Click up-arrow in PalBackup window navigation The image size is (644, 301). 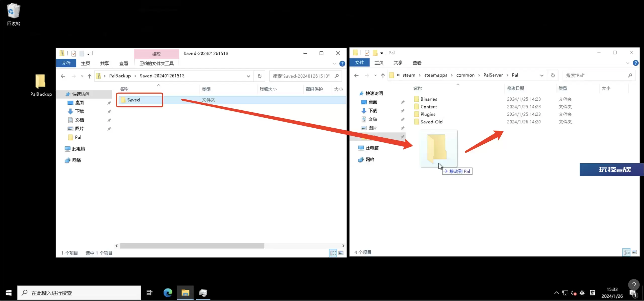[89, 76]
